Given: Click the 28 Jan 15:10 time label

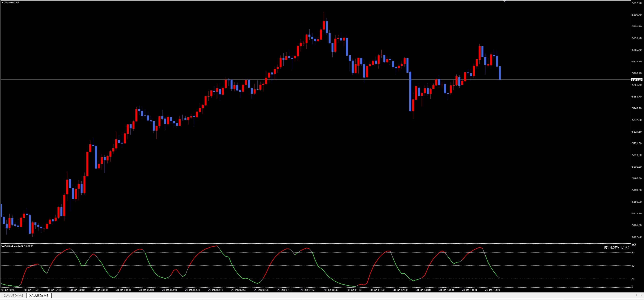Looking at the screenshot, I should (x=492, y=290).
